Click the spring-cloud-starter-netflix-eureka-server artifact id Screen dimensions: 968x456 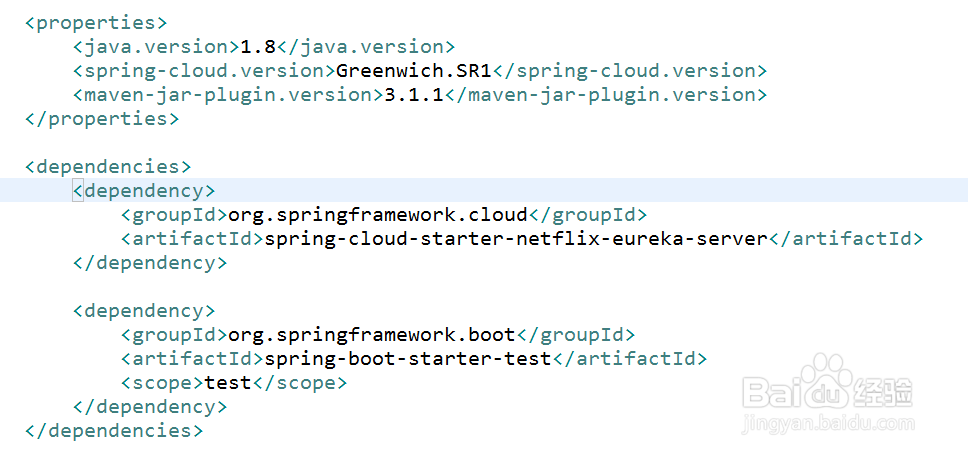515,239
